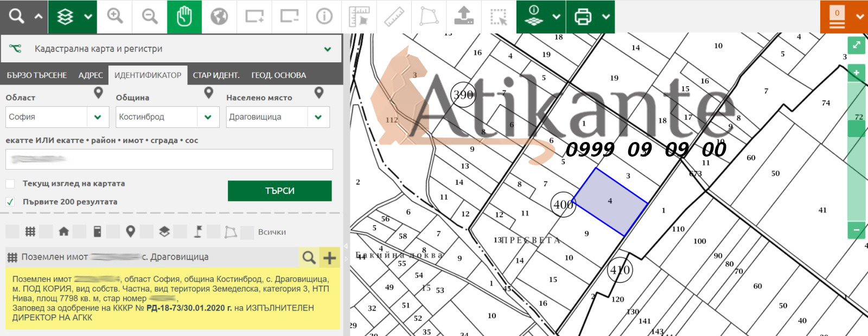This screenshot has width=868, height=336.
Task: Uncheck 'Първите 200 резултата' checkbox
Action: pyautogui.click(x=10, y=202)
